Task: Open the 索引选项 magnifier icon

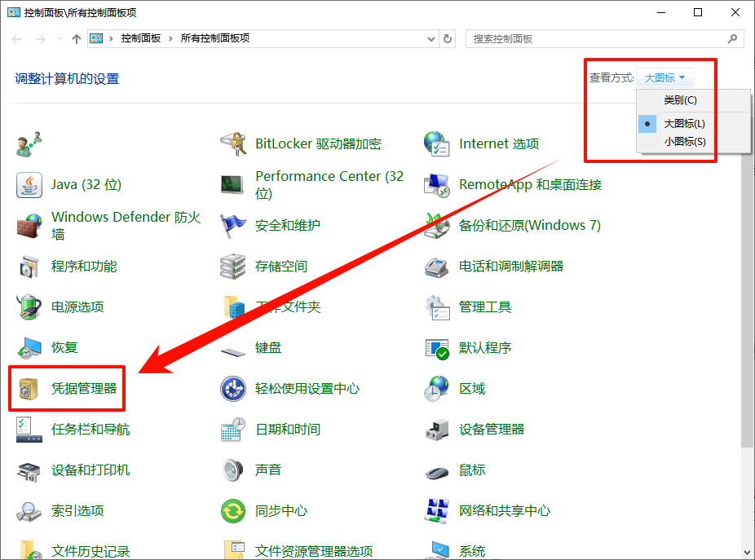Action: [29, 511]
